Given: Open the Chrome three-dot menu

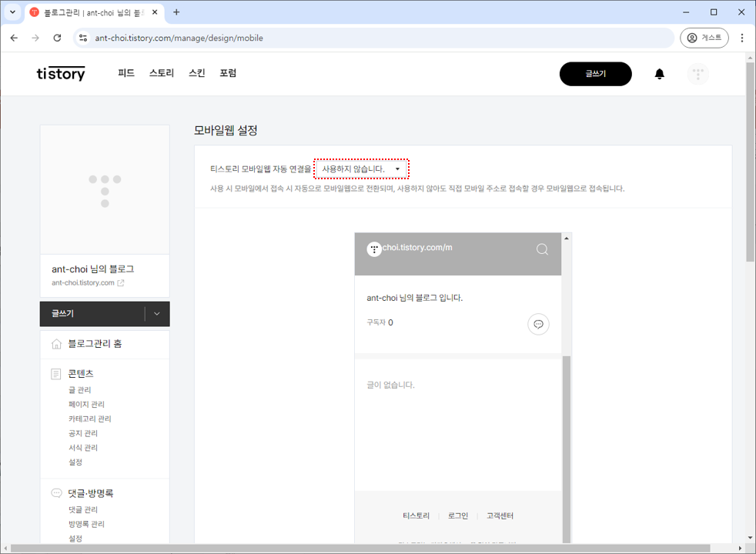Looking at the screenshot, I should (742, 38).
